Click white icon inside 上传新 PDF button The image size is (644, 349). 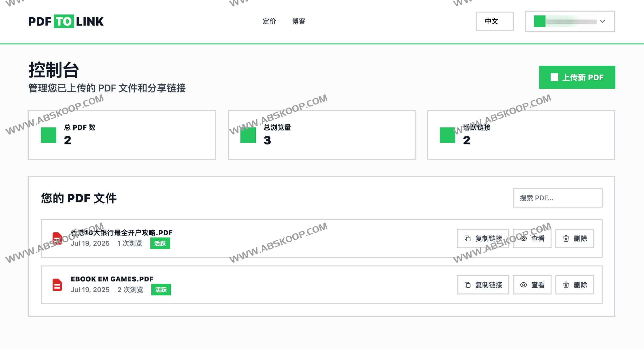(554, 77)
